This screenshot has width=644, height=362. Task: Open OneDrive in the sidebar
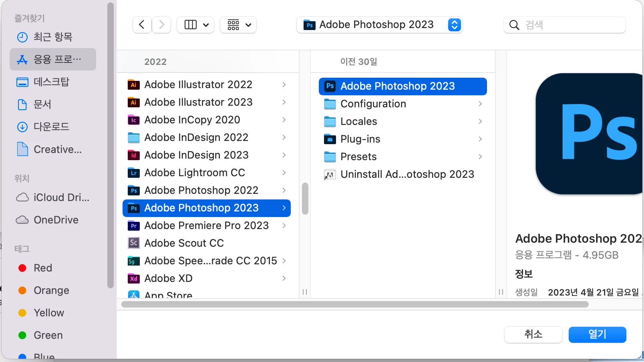(x=53, y=220)
